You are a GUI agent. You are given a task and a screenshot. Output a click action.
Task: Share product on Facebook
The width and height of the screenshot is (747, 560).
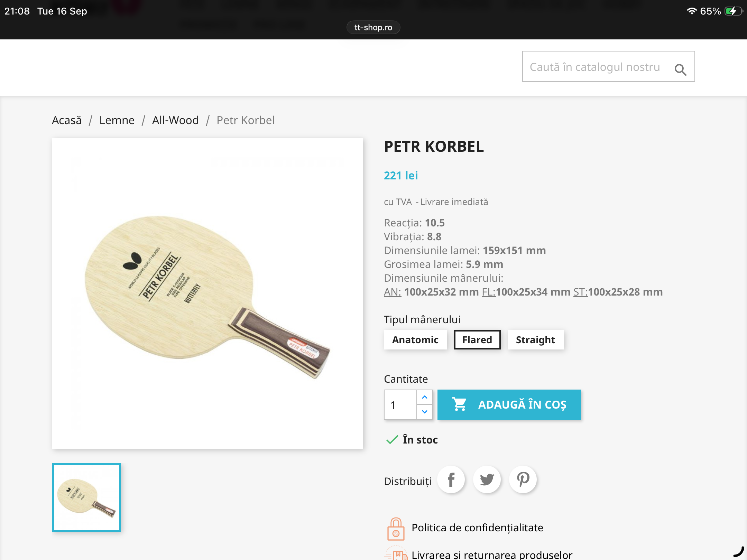451,480
